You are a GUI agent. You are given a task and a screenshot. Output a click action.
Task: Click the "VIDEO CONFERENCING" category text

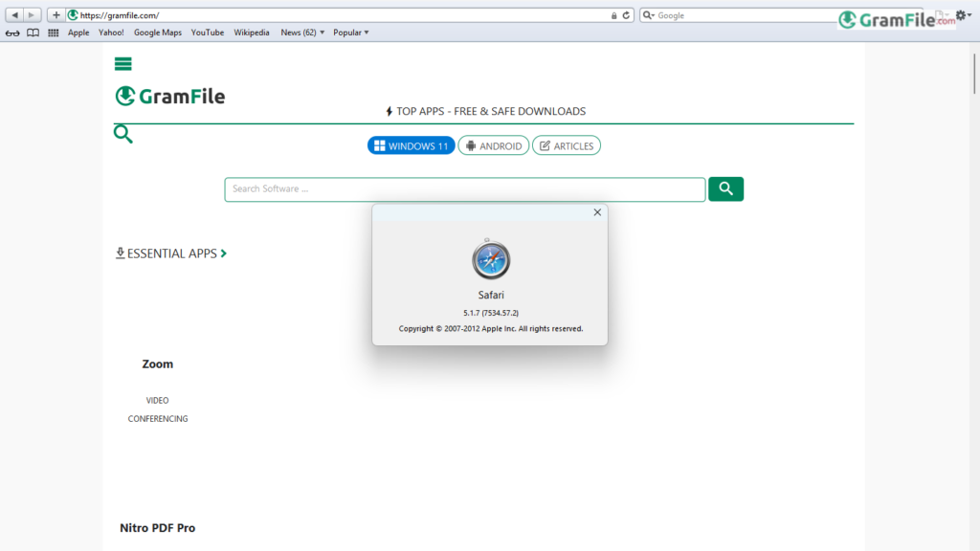point(158,409)
